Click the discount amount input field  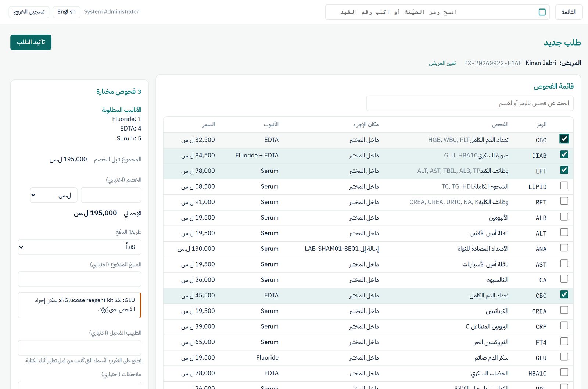tap(111, 195)
